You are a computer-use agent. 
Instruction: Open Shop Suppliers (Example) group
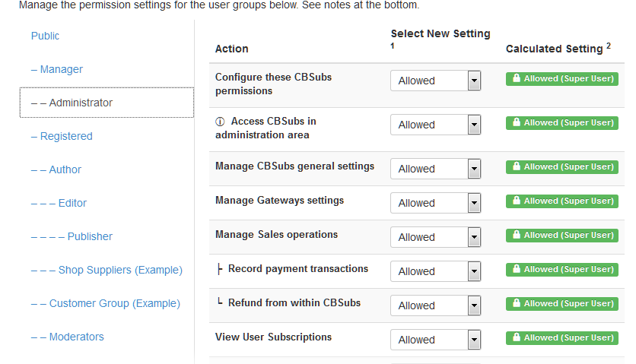107,270
